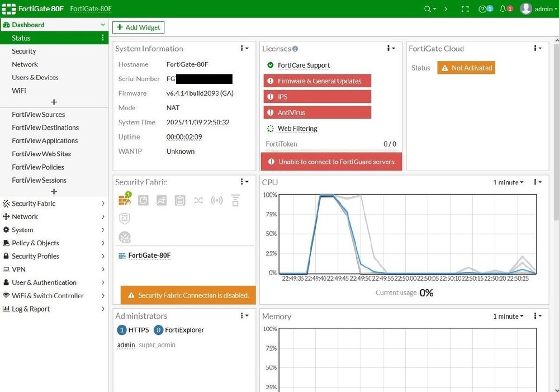559x392 pixels.
Task: Click Firmware & General Updates license
Action: point(318,81)
